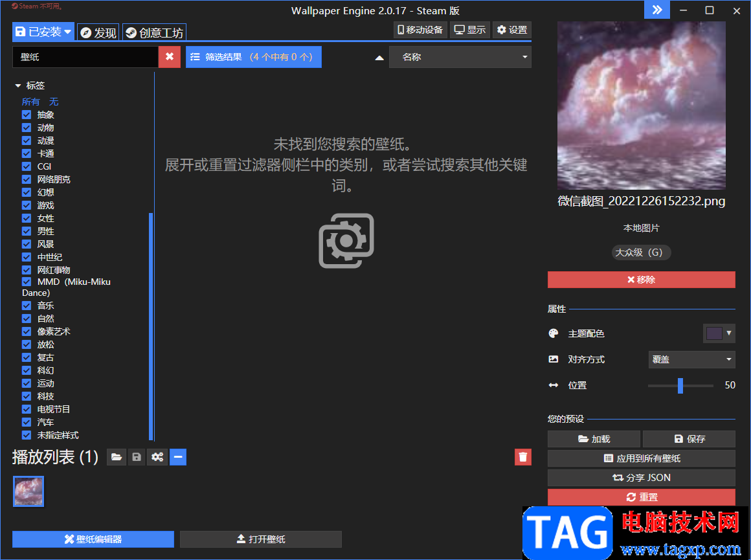The image size is (751, 560).
Task: Toggle 筛选结果 filter panel
Action: 253,57
